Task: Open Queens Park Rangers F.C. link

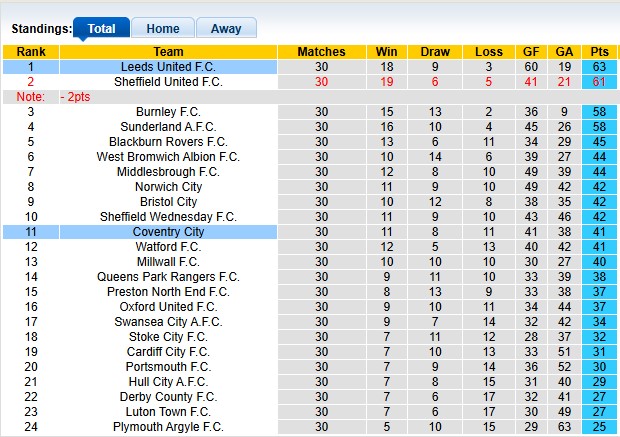Action: pyautogui.click(x=168, y=277)
